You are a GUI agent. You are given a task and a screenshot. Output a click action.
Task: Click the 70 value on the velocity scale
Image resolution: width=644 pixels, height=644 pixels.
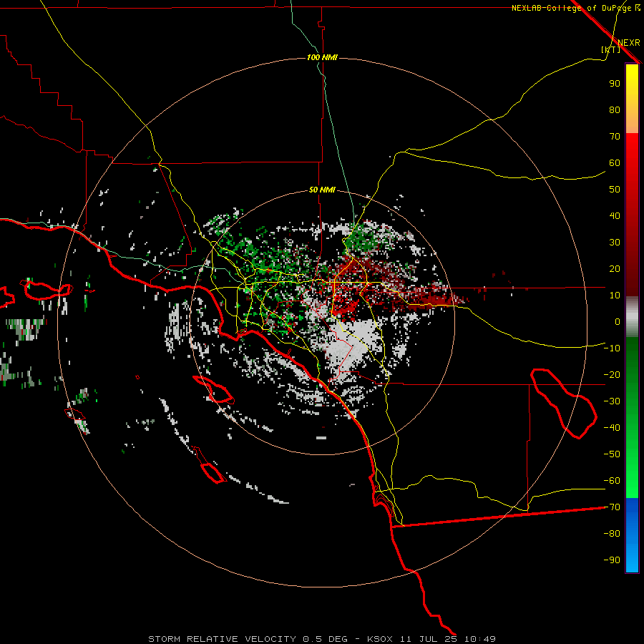(x=615, y=137)
